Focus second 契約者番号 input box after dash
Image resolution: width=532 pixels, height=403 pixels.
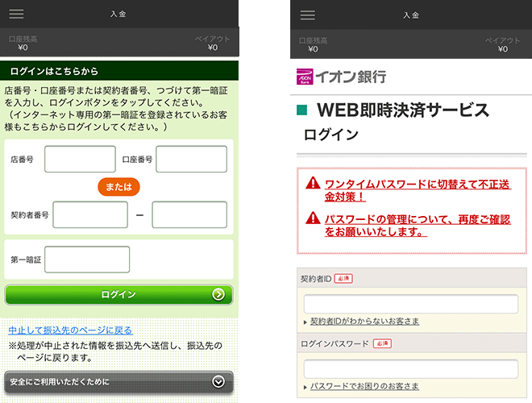pyautogui.click(x=189, y=214)
